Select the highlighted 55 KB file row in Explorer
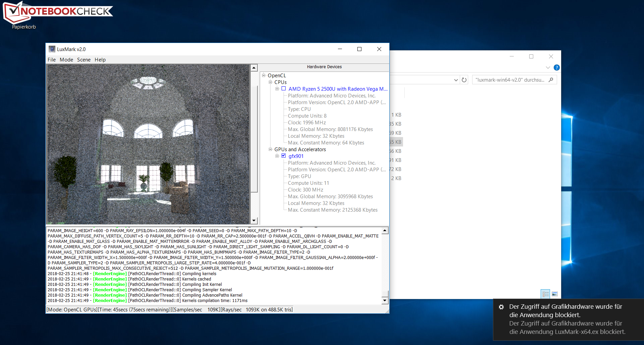This screenshot has height=345, width=644. click(x=396, y=142)
